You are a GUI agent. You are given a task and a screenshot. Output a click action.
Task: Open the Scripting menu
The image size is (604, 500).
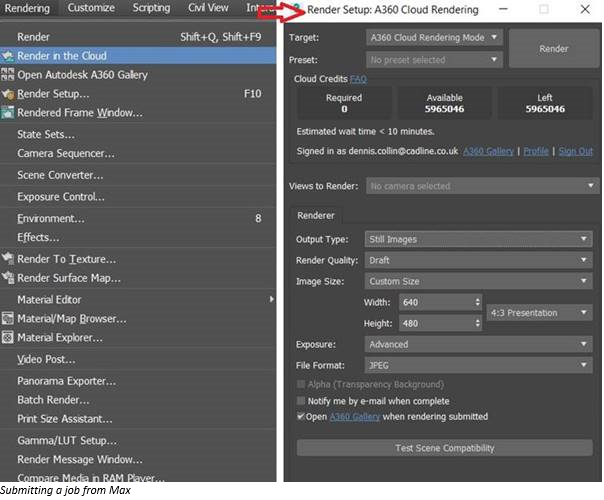[x=151, y=8]
